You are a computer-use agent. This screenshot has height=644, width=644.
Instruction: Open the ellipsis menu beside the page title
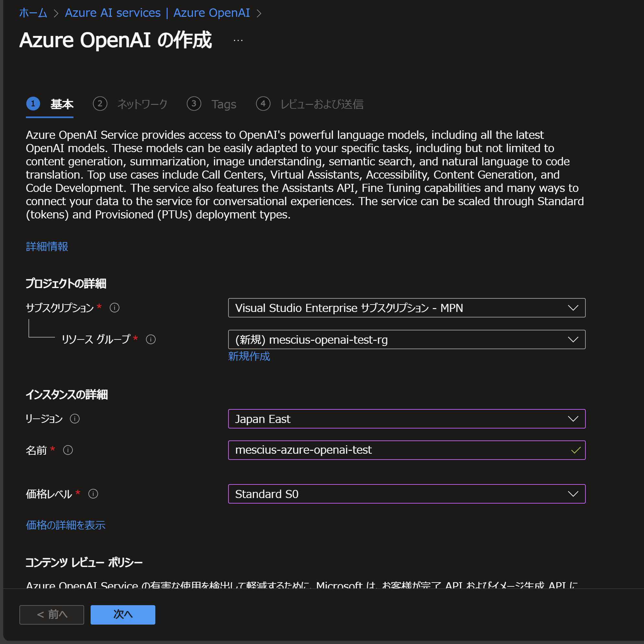pyautogui.click(x=238, y=41)
